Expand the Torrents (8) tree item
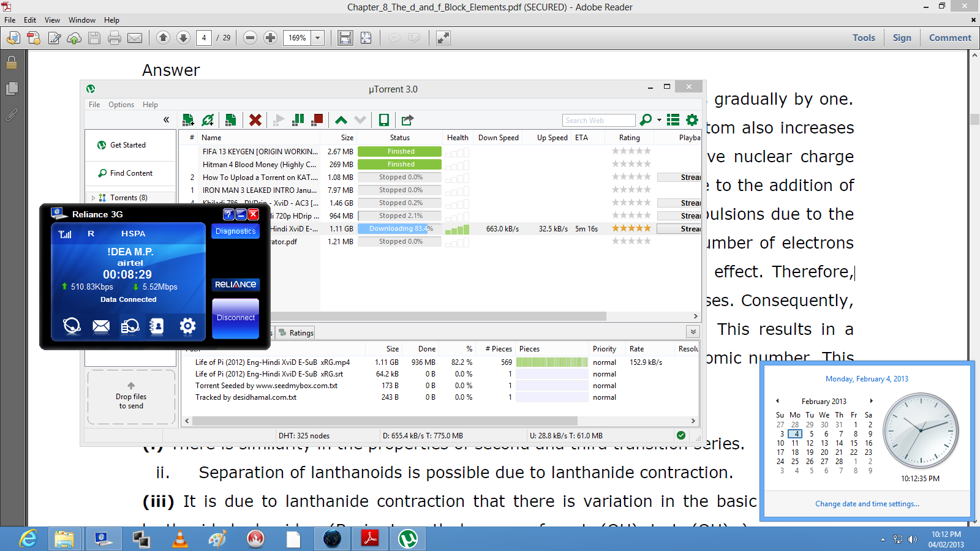Viewport: 980px width, 551px height. 93,198
